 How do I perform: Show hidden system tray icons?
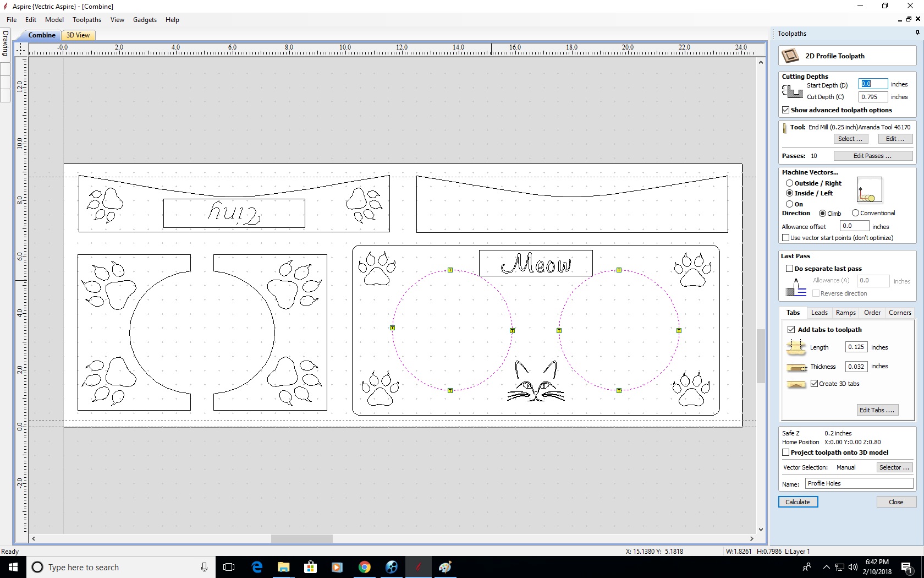[x=826, y=567]
